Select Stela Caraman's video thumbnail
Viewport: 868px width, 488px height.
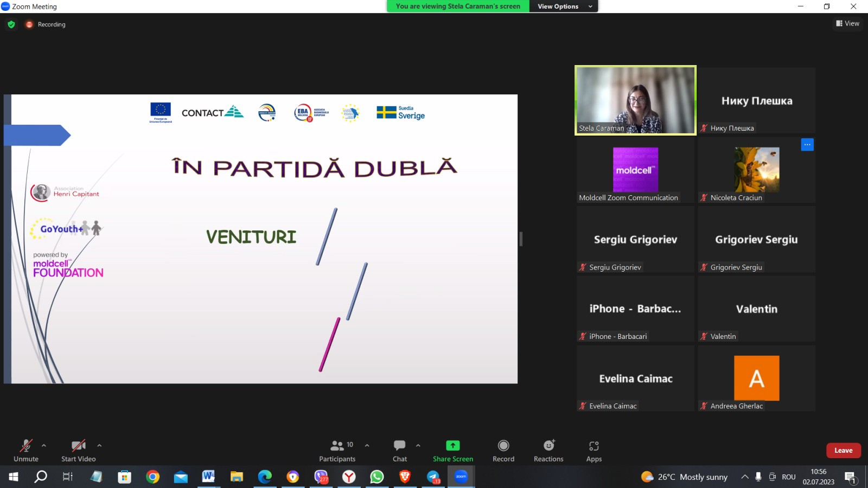point(635,100)
